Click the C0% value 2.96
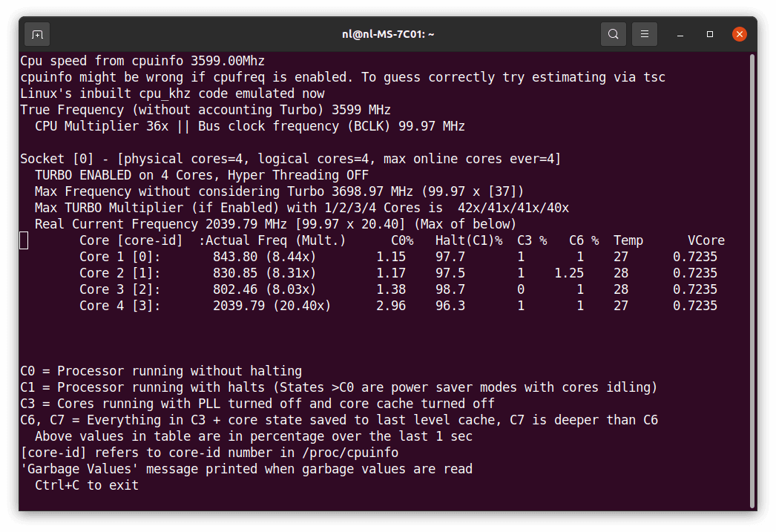 click(x=391, y=306)
